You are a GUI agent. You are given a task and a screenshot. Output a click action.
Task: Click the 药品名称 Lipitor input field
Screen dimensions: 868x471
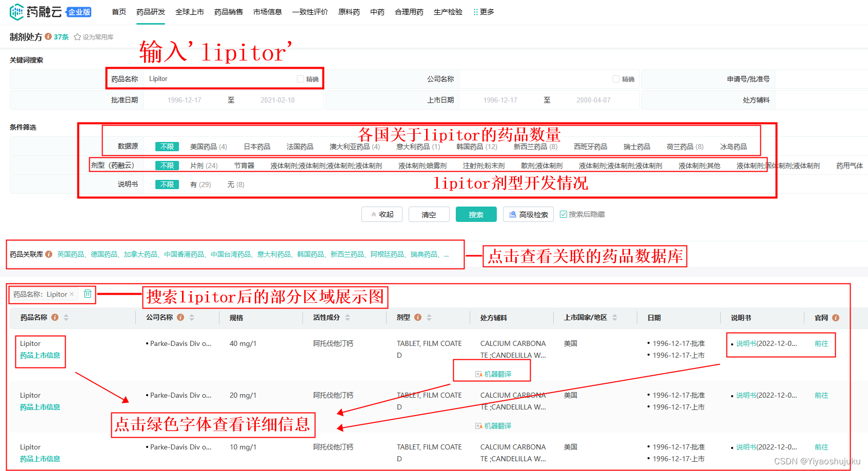[220, 79]
